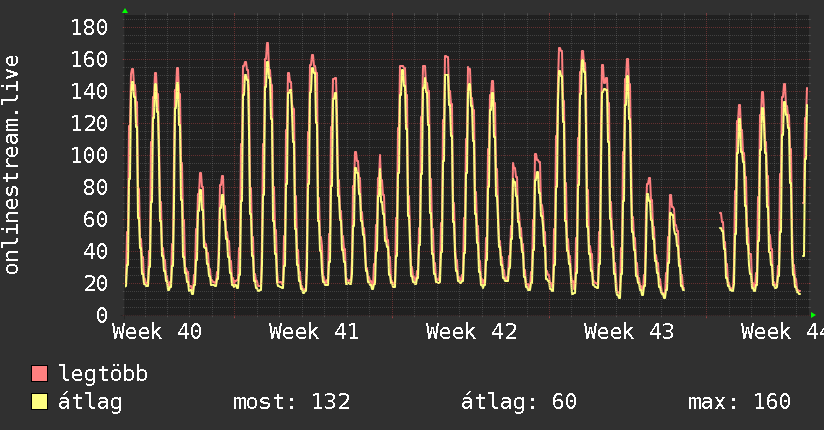Click the y-axis label 140
Screen dimensions: 824x430
89,91
